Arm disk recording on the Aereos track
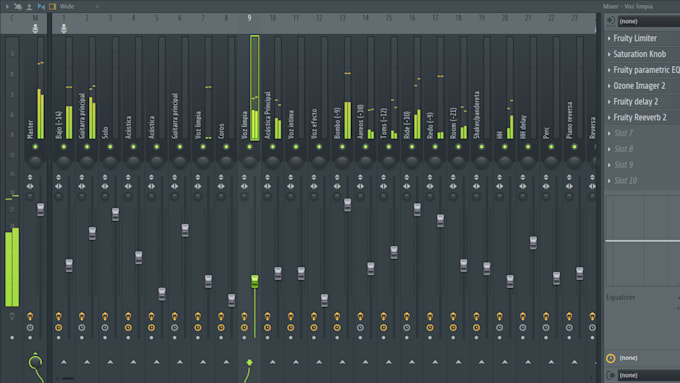The image size is (680, 383). pos(360,338)
